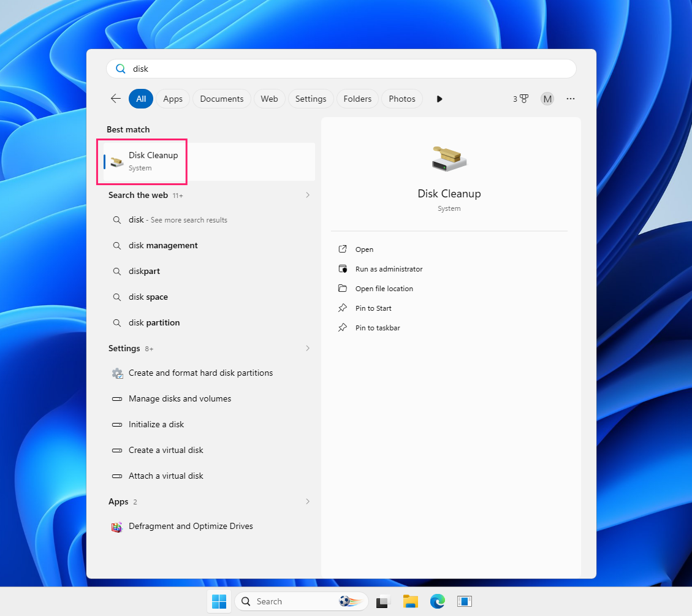Click the Pin to taskbar pin icon

pyautogui.click(x=343, y=327)
